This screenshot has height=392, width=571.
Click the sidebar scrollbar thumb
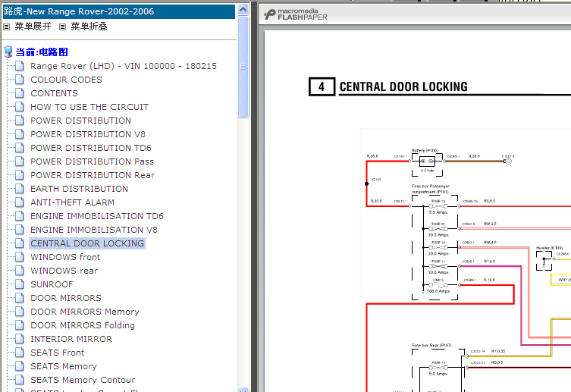click(x=243, y=67)
